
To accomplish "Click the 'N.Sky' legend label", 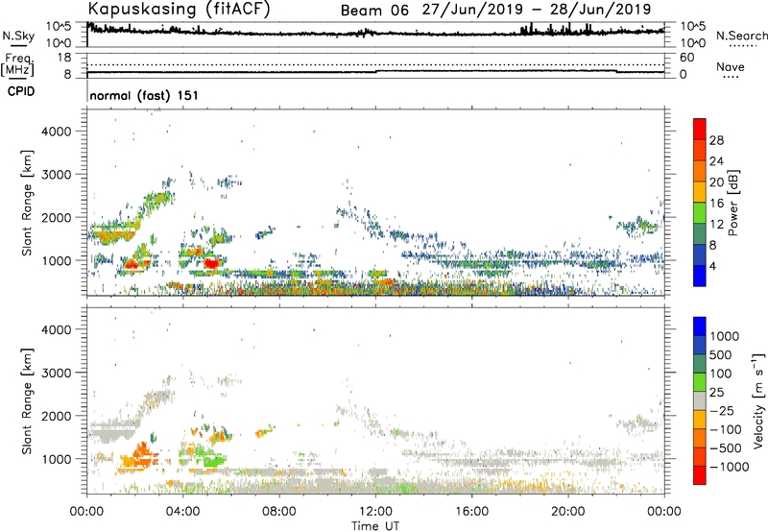I will pos(18,36).
